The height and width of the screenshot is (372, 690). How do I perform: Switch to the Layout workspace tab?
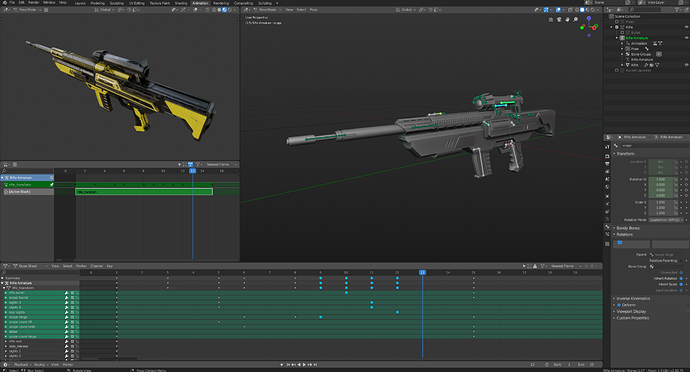click(80, 3)
